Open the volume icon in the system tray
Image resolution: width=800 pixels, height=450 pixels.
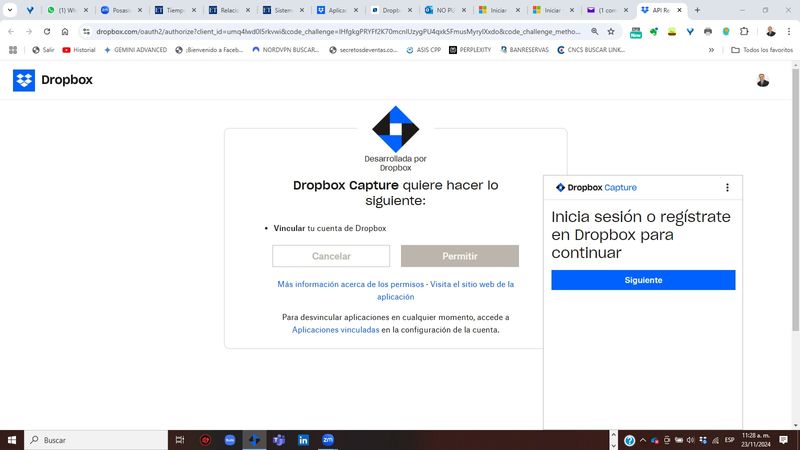point(690,440)
